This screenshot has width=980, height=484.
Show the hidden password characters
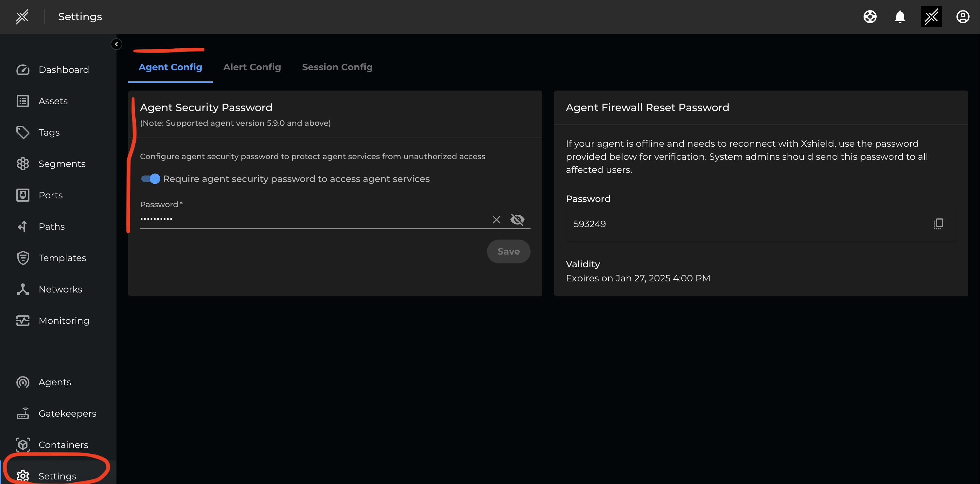pyautogui.click(x=517, y=220)
